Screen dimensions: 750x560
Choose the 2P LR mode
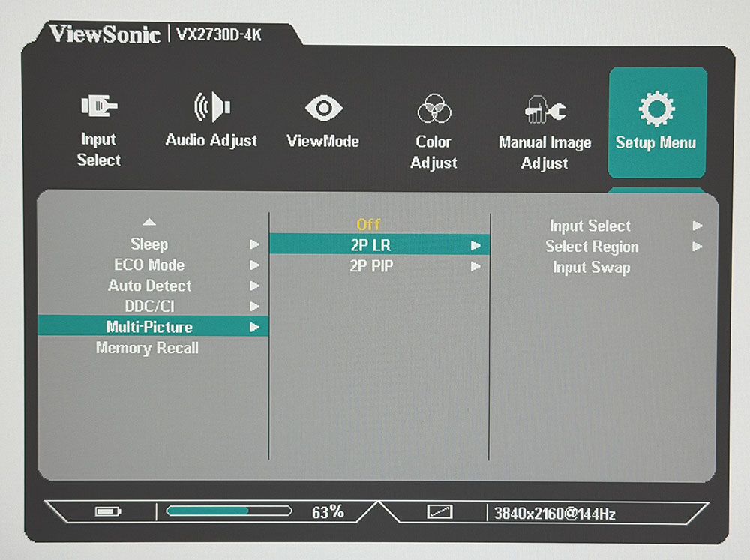point(379,245)
